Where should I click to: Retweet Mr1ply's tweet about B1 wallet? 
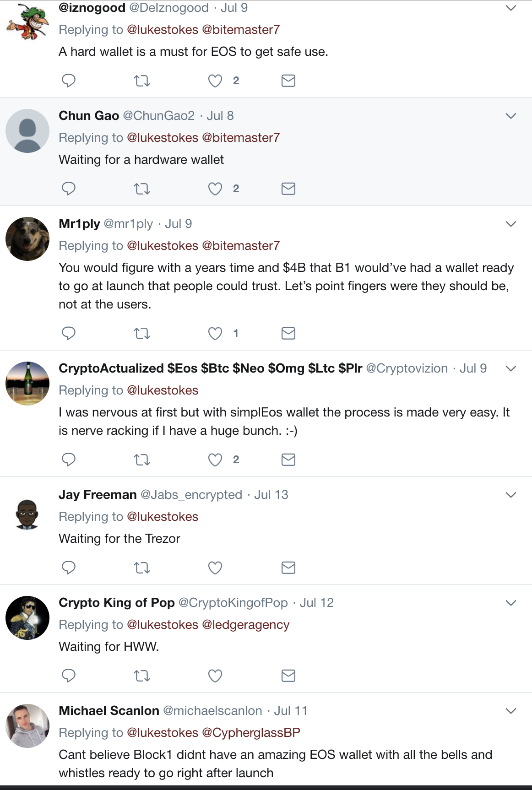142,334
